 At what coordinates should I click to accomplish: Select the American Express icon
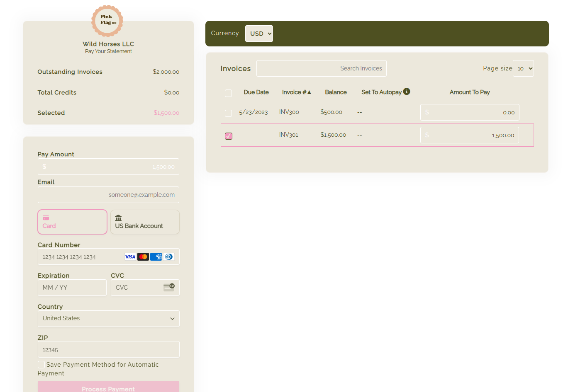156,256
